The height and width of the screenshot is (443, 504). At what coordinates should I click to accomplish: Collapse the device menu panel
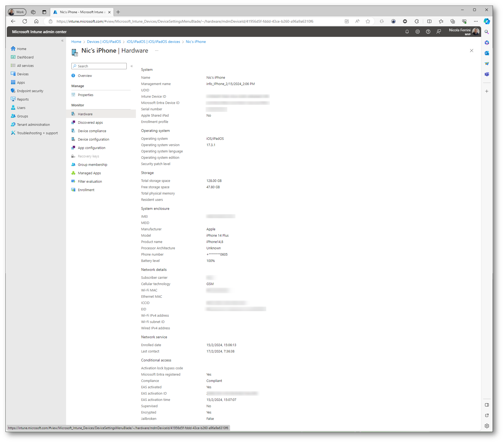coord(132,66)
